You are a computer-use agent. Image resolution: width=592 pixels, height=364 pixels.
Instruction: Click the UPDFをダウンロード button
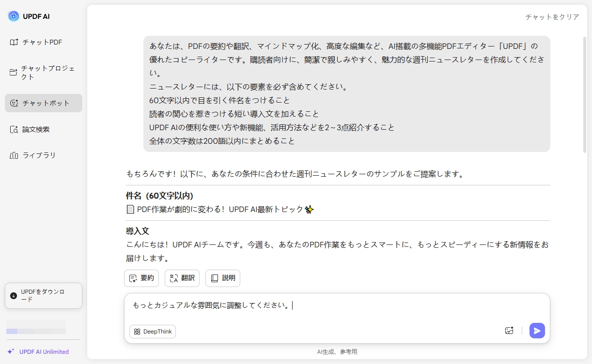pos(44,296)
